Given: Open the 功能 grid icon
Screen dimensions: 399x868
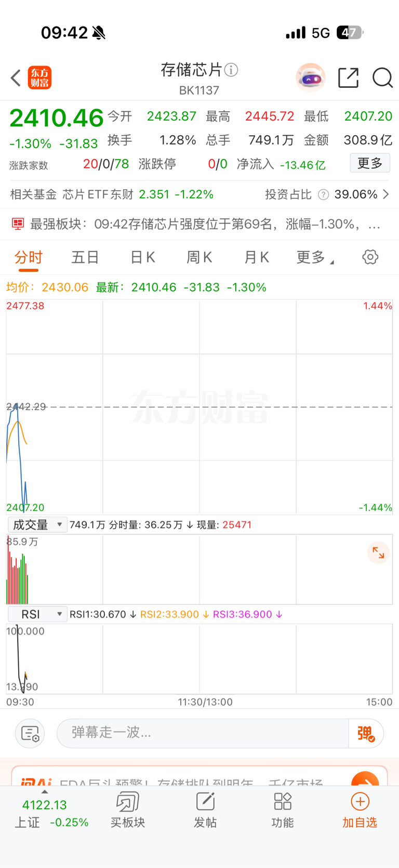Looking at the screenshot, I should 283,801.
